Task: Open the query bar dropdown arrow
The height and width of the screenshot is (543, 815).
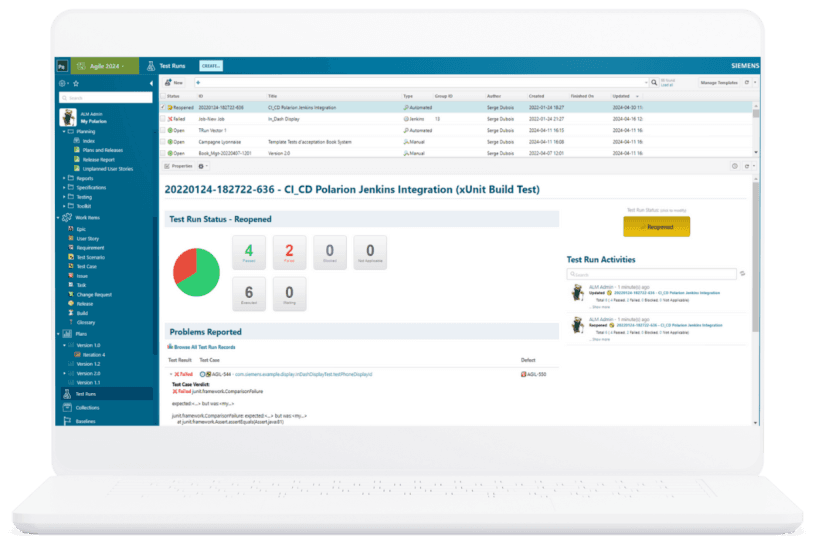Action: pos(646,83)
